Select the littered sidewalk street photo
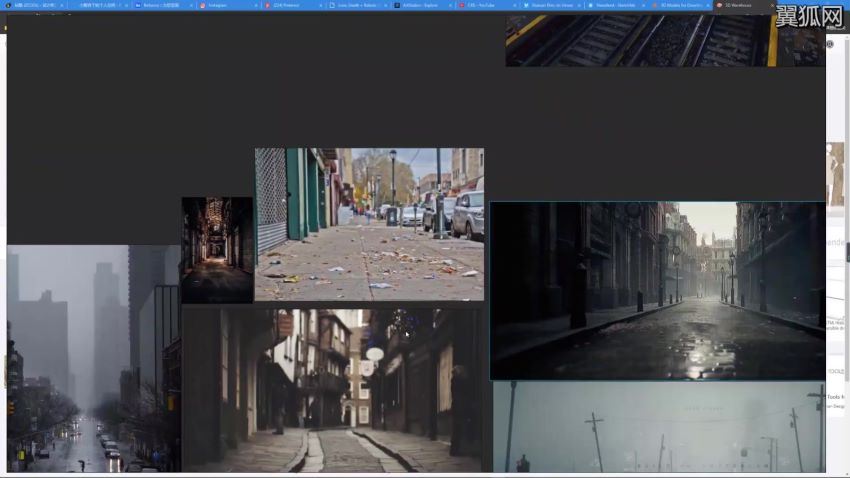This screenshot has height=478, width=850. [369, 224]
